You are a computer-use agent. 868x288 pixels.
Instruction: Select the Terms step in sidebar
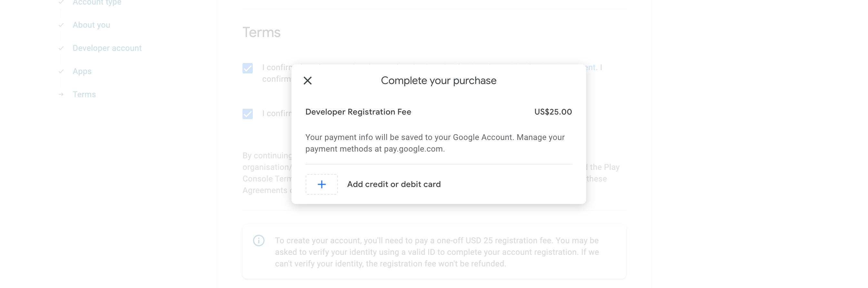[84, 95]
